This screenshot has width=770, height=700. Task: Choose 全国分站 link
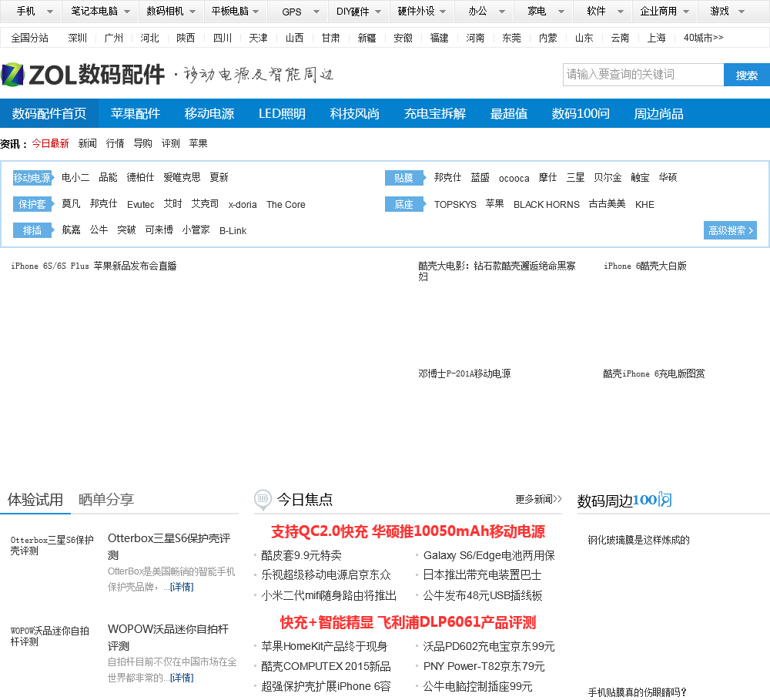point(29,38)
